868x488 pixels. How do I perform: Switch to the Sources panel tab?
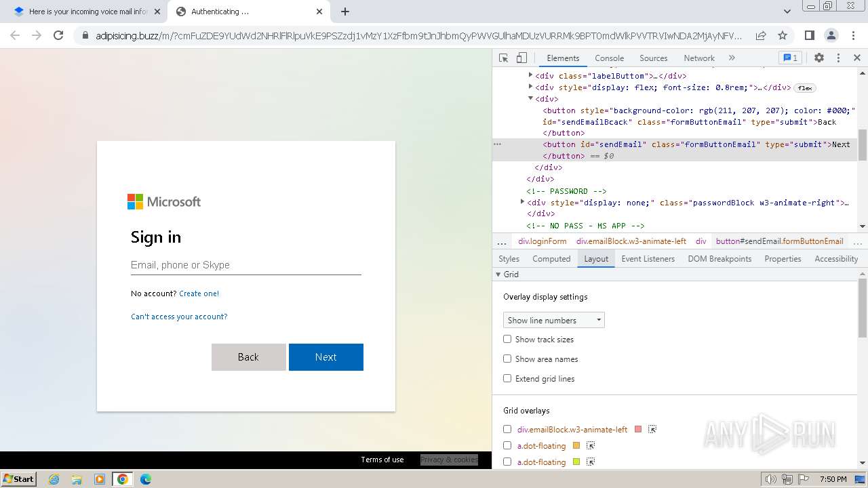pyautogui.click(x=653, y=58)
